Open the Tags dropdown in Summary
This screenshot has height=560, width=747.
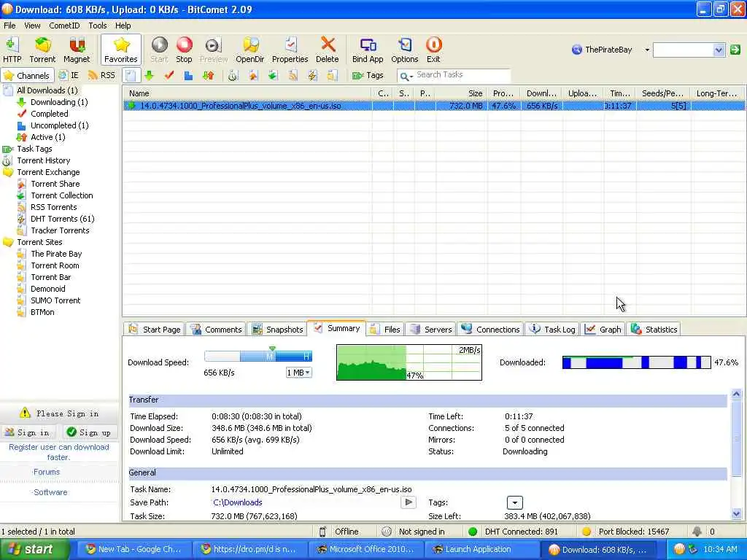pos(514,502)
